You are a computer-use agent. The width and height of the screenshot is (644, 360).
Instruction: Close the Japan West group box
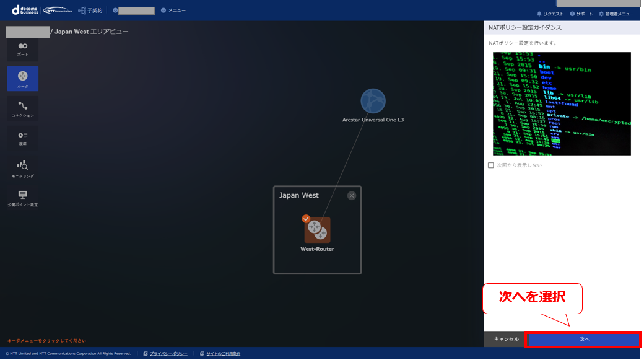click(x=352, y=196)
